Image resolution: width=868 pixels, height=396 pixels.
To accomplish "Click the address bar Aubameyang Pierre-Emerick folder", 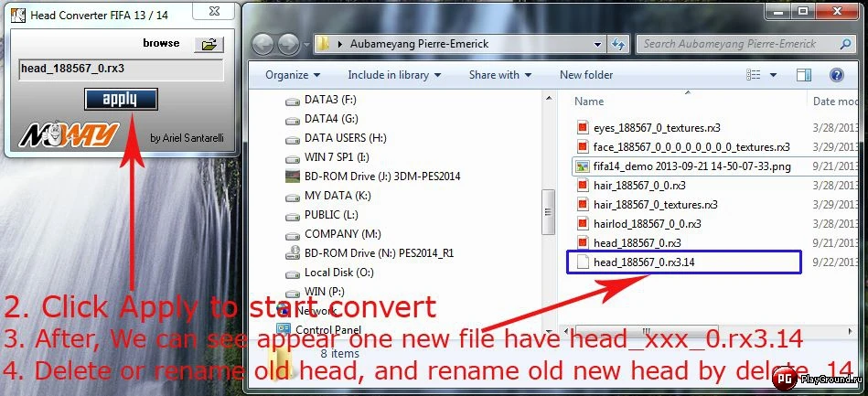I will [x=419, y=44].
